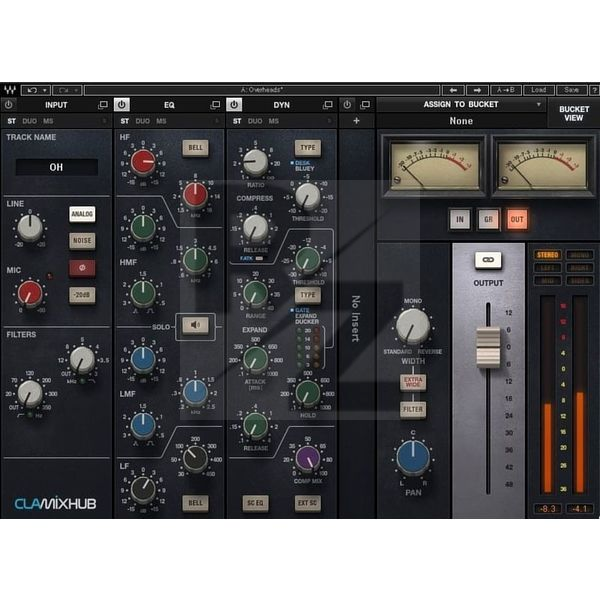This screenshot has height=600, width=600.
Task: Open the ASSIGN TO BUCKET dropdown
Action: [462, 104]
